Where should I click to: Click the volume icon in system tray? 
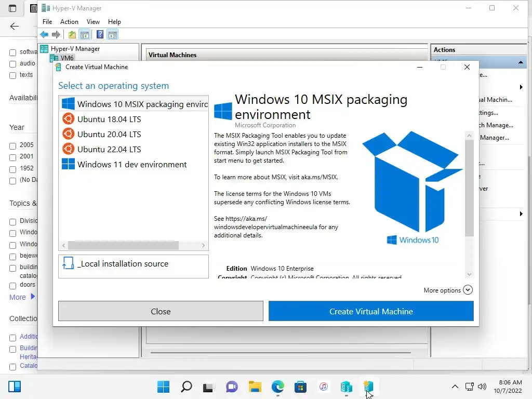482,387
